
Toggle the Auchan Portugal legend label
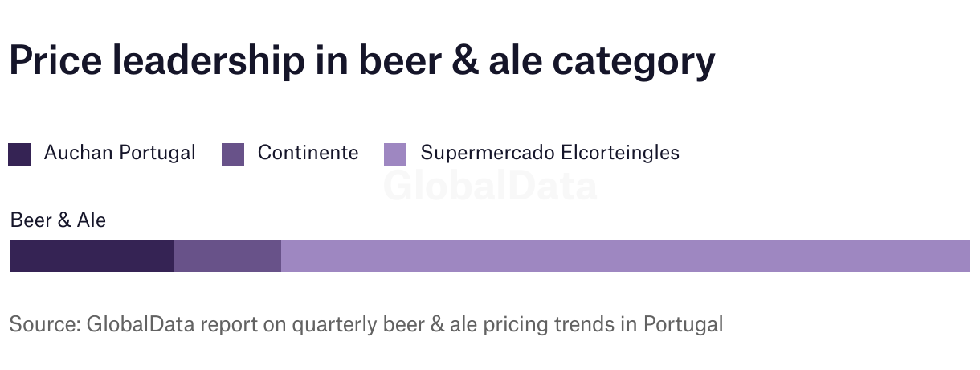pos(120,153)
